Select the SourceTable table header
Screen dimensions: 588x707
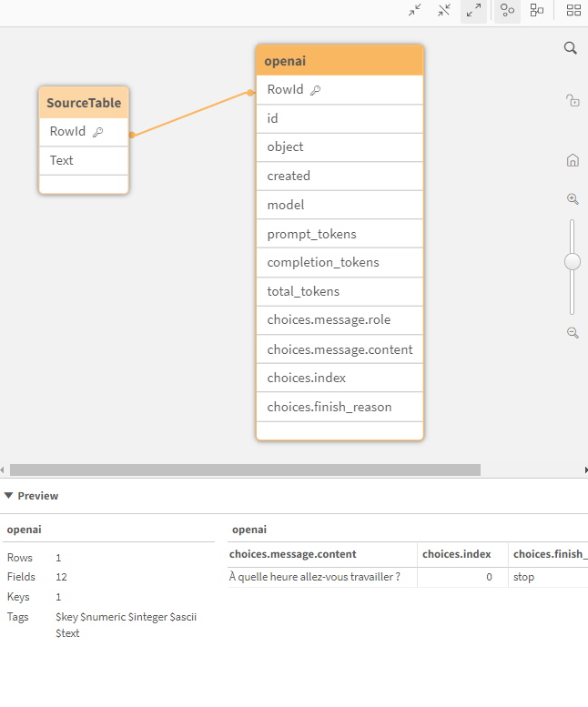pyautogui.click(x=84, y=103)
